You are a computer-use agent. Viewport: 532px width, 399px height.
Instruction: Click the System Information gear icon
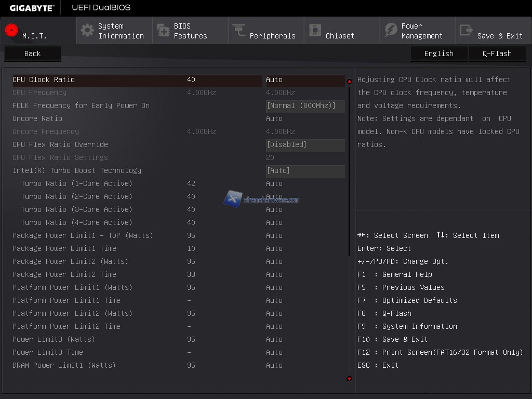coord(87,30)
